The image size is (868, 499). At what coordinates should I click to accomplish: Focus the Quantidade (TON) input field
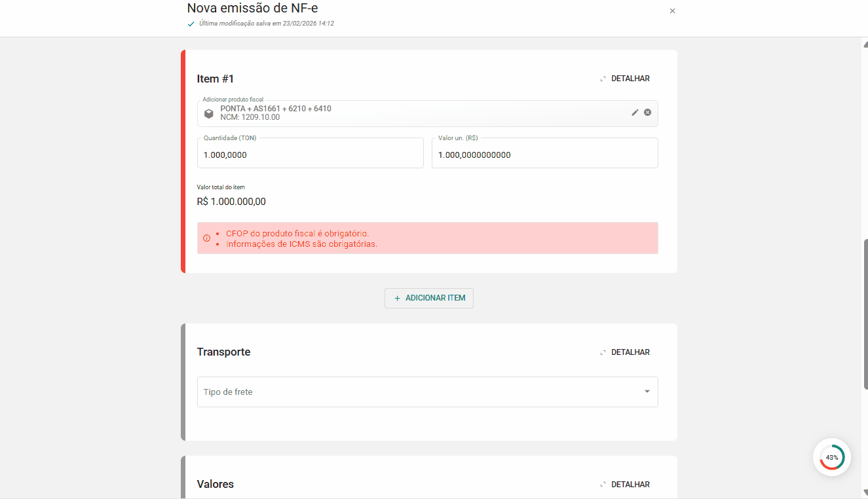coord(310,155)
